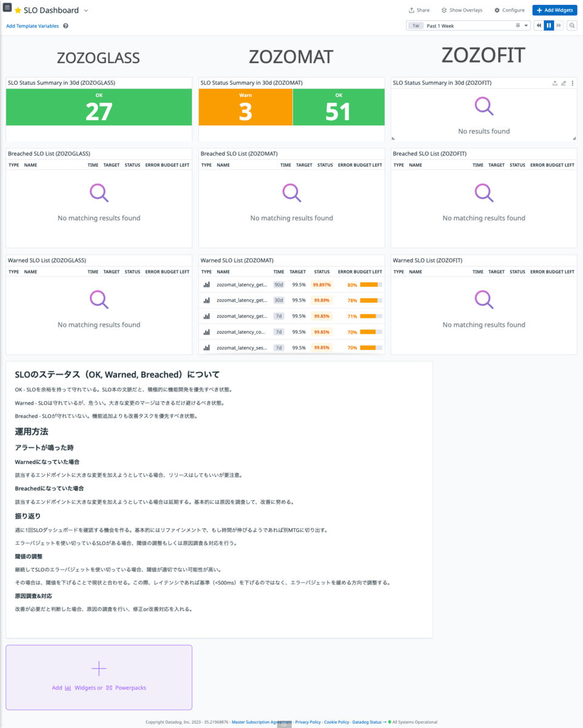583x728 pixels.
Task: Click the large plus to add widgets
Action: (99, 669)
